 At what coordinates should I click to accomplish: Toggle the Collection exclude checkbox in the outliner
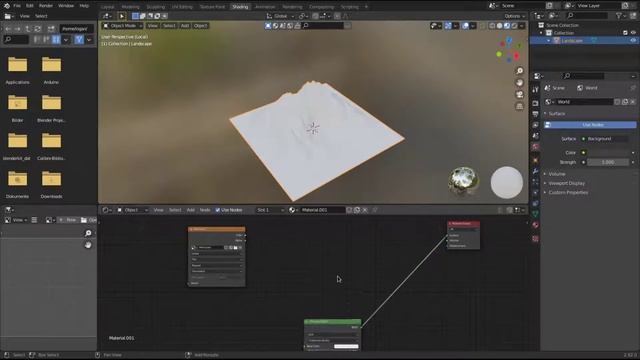pyautogui.click(x=625, y=33)
